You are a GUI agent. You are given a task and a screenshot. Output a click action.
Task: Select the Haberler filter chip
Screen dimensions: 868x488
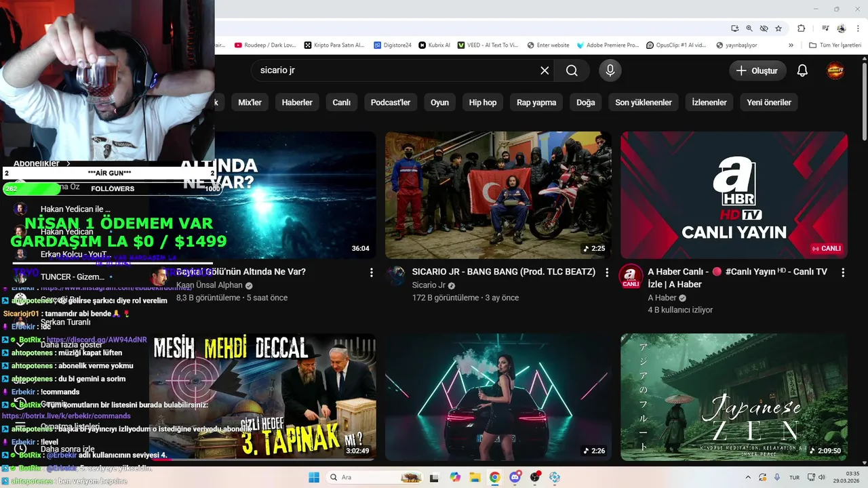tap(297, 102)
